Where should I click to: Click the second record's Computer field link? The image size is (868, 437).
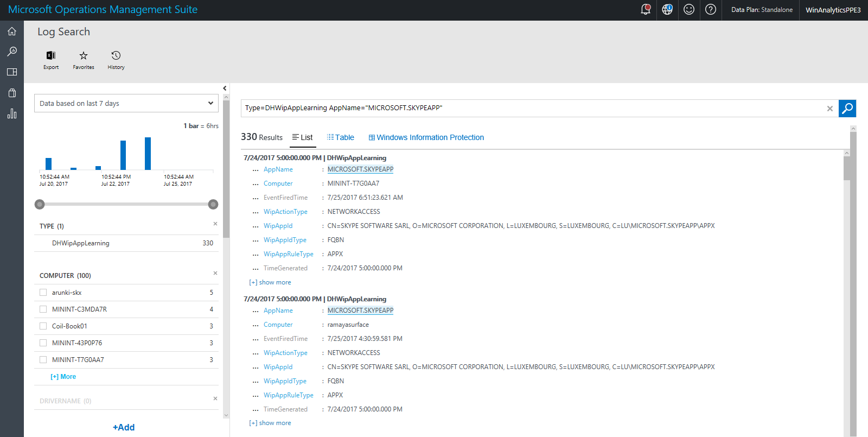pos(278,325)
